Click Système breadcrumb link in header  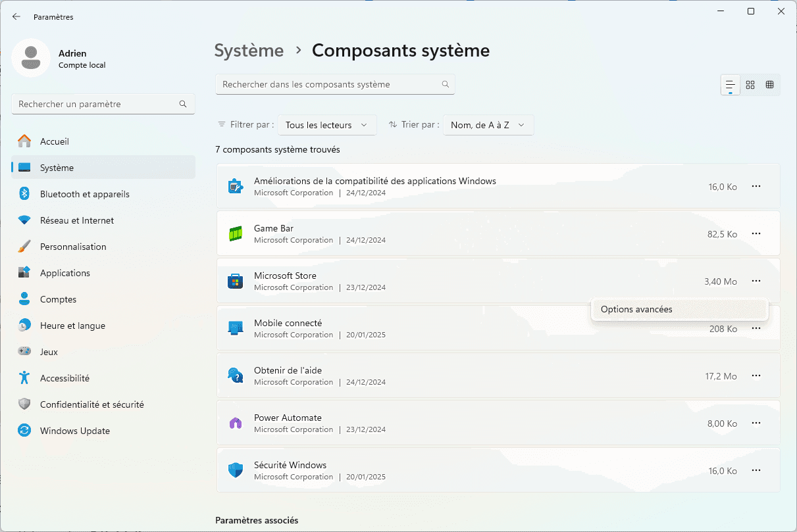pos(249,51)
